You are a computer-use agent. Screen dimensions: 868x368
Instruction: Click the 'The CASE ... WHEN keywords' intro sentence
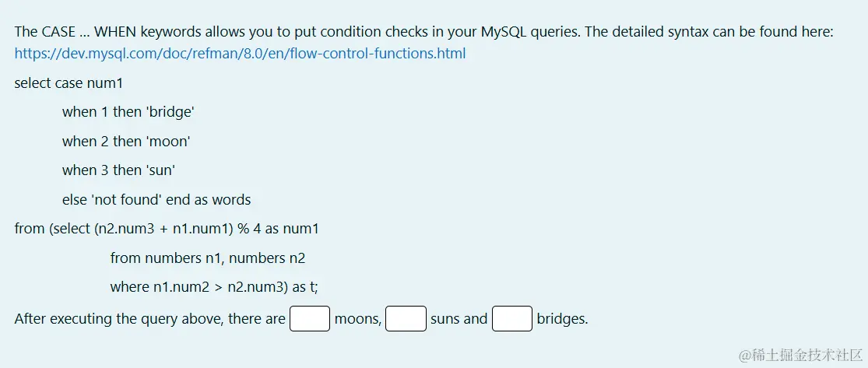[x=195, y=32]
